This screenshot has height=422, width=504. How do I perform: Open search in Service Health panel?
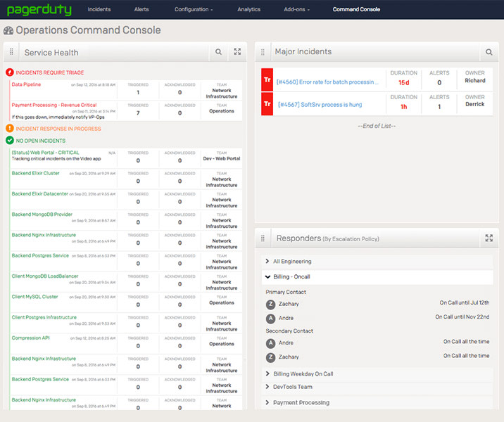[x=218, y=52]
